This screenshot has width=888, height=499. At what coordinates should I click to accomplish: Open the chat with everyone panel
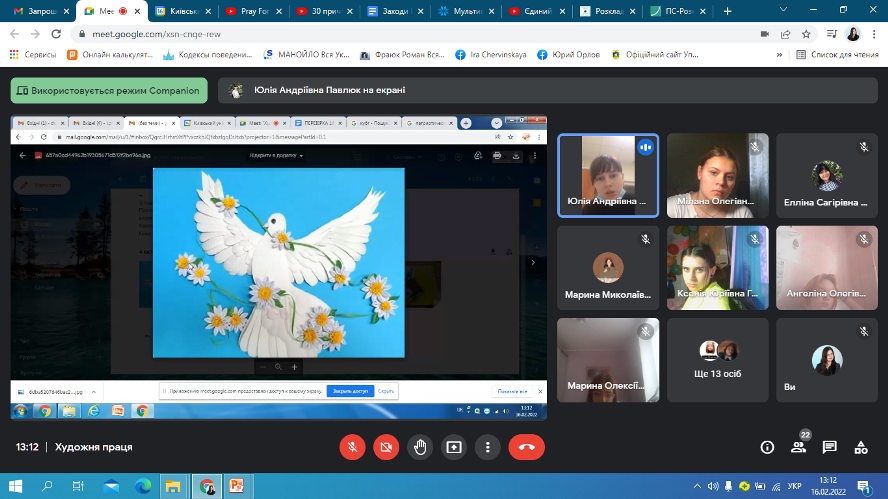pyautogui.click(x=830, y=447)
